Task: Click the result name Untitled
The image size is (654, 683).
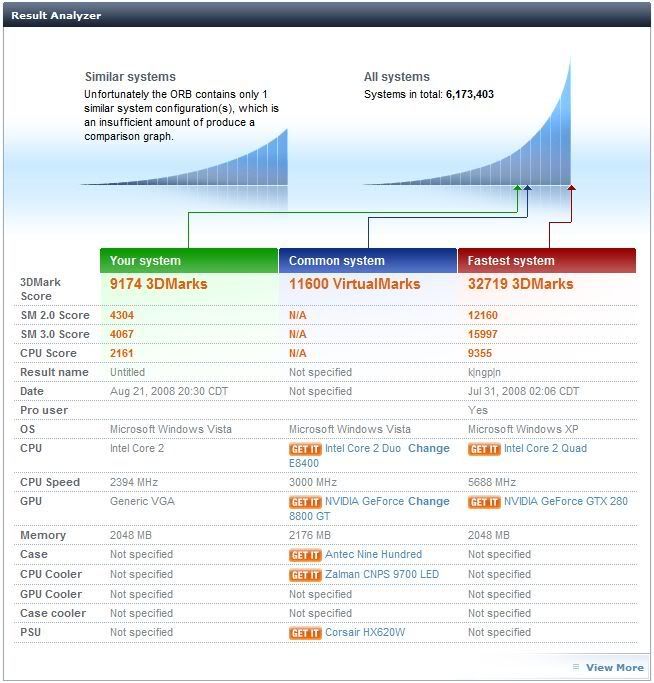Action: [x=127, y=372]
